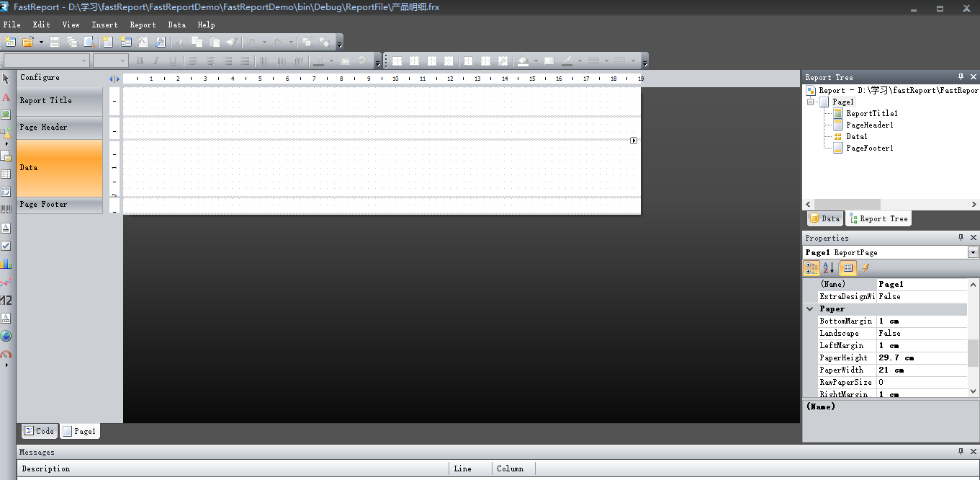The width and height of the screenshot is (980, 480).
Task: Toggle align text right
Action: tap(228, 61)
